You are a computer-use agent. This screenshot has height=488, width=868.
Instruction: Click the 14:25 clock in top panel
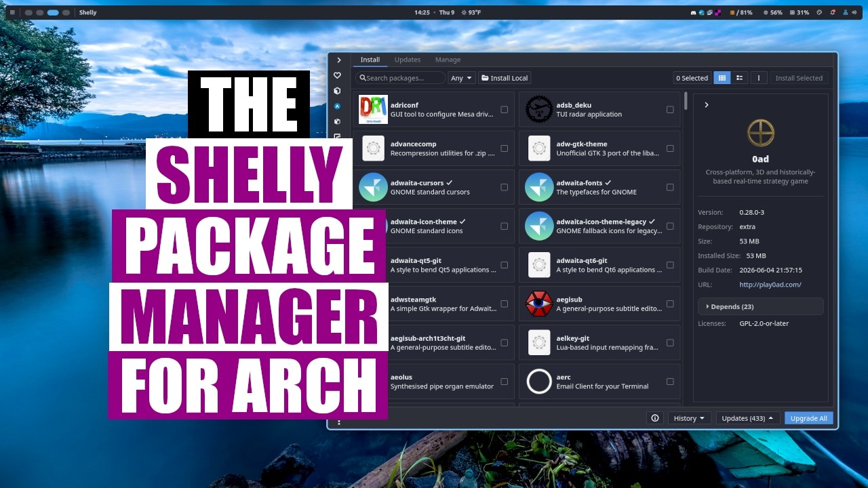pos(422,12)
